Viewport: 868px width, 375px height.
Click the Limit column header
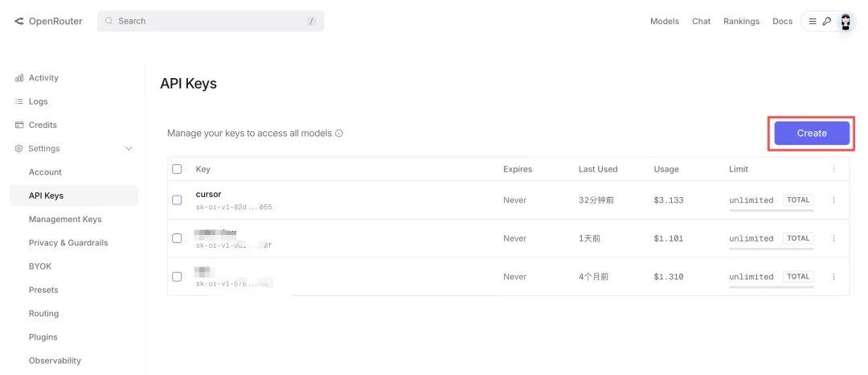pyautogui.click(x=739, y=169)
